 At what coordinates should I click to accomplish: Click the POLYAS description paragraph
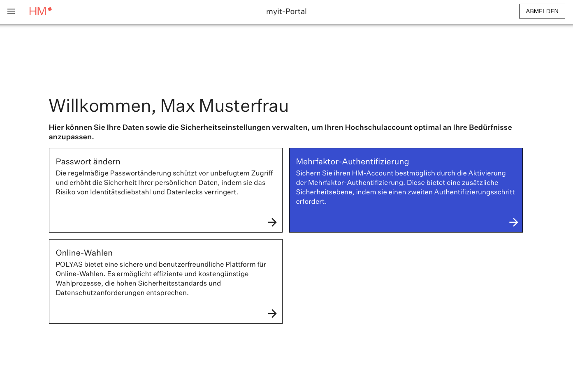pyautogui.click(x=161, y=278)
